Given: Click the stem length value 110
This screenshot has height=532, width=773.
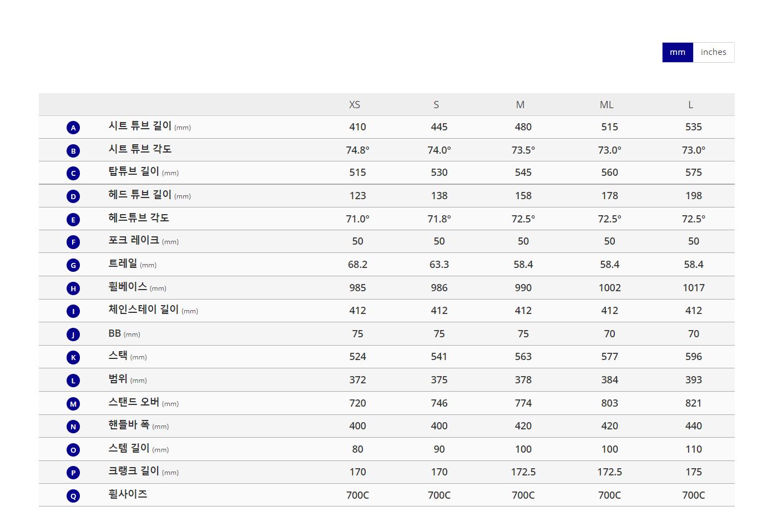Looking at the screenshot, I should (x=693, y=449).
